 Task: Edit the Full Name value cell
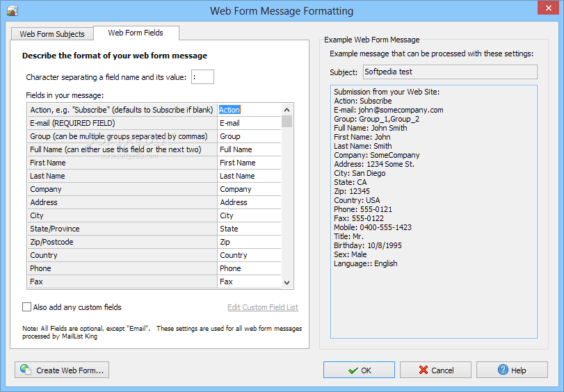tap(249, 149)
